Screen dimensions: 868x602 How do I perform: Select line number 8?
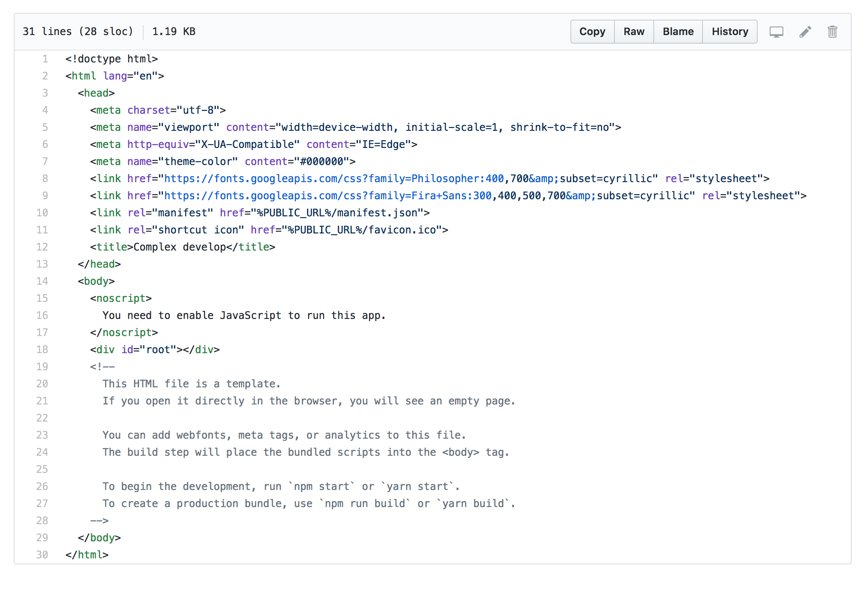(45, 179)
